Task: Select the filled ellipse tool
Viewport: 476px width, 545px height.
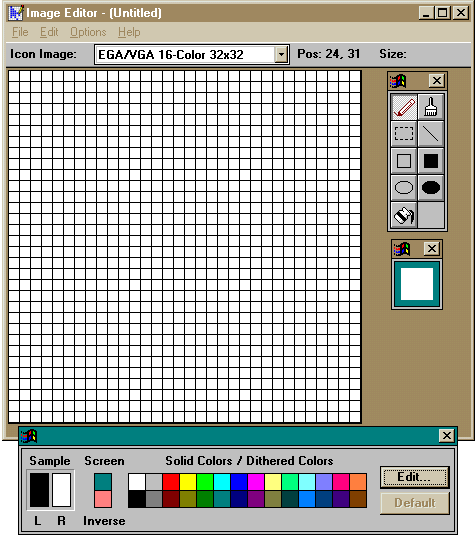Action: [x=431, y=188]
